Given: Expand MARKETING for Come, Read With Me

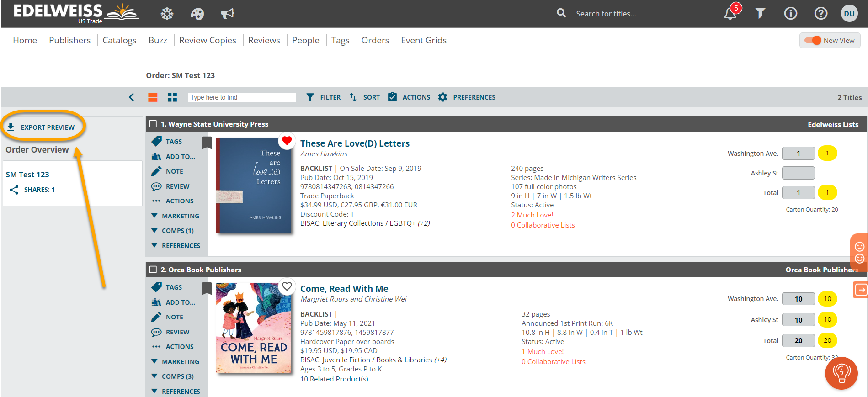Looking at the screenshot, I should tap(176, 362).
